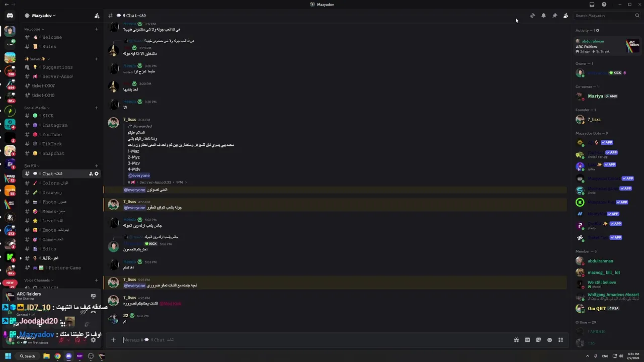Click the plus attachment button beside message box
This screenshot has width=644, height=362.
113,340
